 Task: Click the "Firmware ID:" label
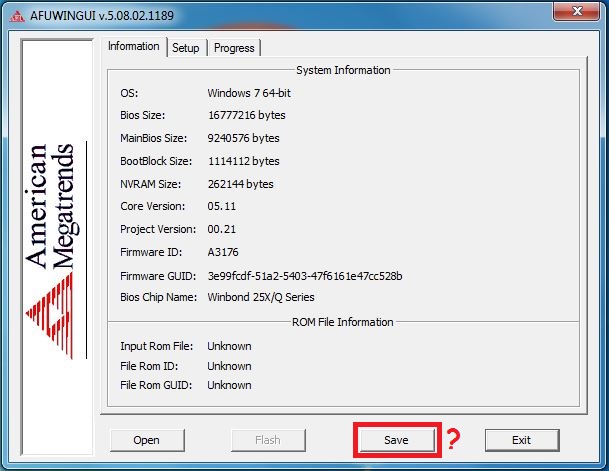click(x=151, y=252)
